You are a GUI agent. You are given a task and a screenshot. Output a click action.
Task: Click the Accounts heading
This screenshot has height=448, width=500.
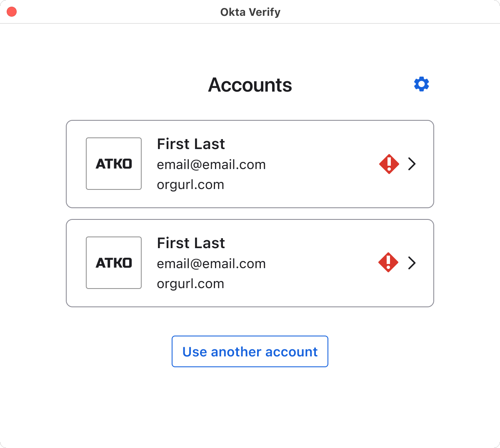[x=250, y=85]
